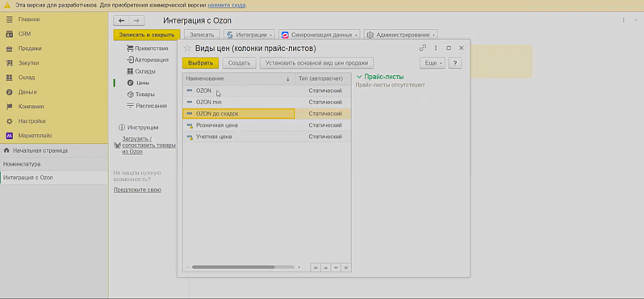This screenshot has height=299, width=644.
Task: Select the Склады step
Action: [x=141, y=71]
